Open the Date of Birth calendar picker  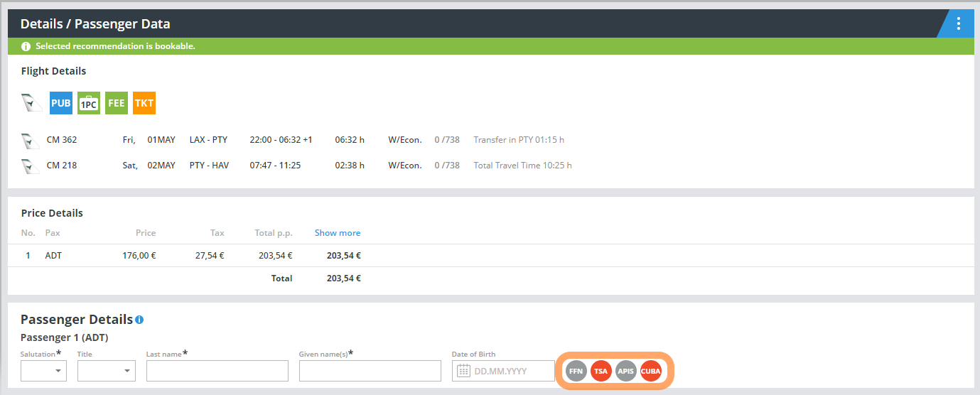pyautogui.click(x=463, y=371)
